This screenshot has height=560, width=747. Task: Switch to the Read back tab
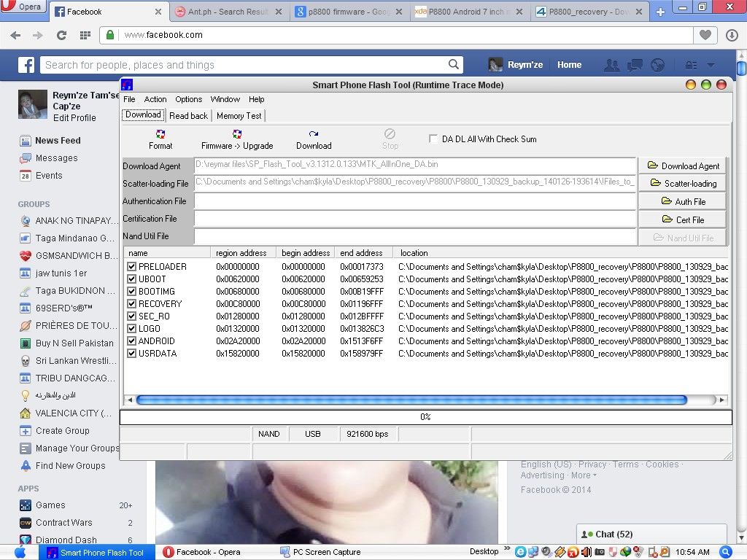[188, 116]
